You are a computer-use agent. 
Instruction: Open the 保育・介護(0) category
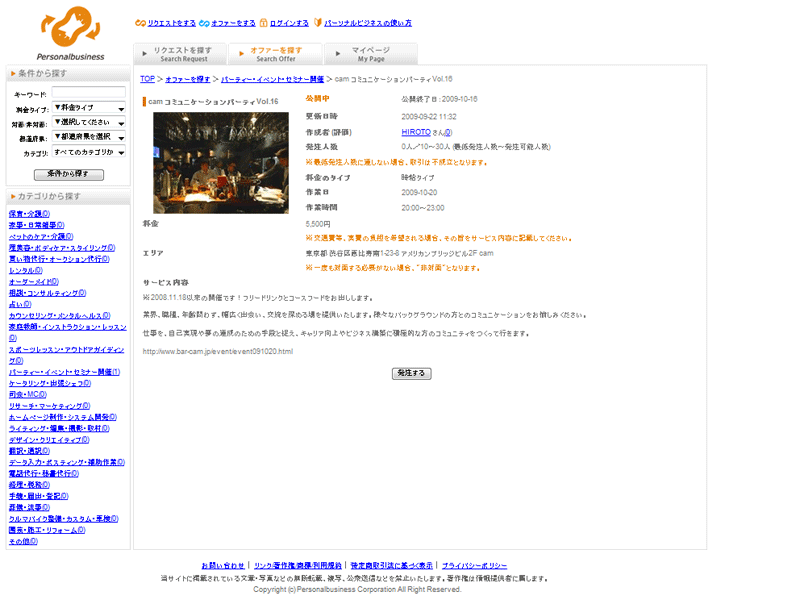pos(29,214)
